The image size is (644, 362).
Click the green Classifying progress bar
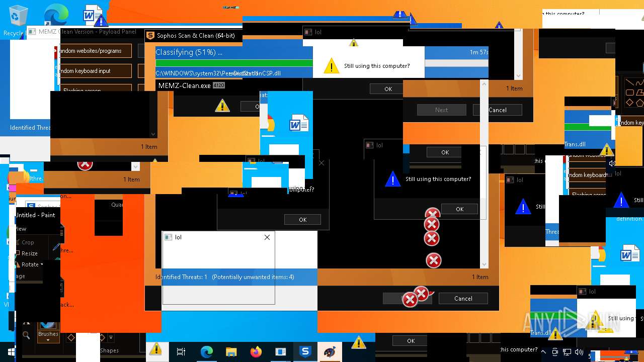[x=234, y=63]
